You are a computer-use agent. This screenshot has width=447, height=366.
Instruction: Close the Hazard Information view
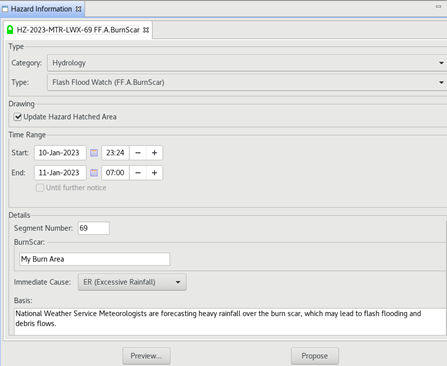pyautogui.click(x=78, y=9)
